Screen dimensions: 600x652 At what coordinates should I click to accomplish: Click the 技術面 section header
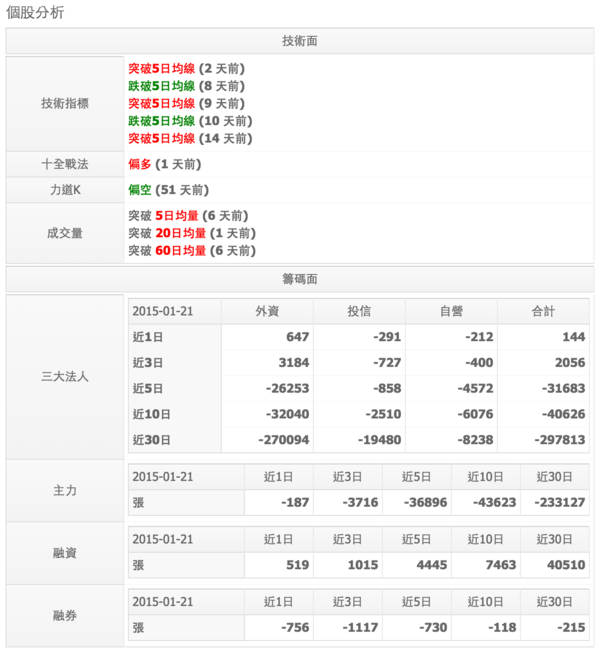pos(300,41)
